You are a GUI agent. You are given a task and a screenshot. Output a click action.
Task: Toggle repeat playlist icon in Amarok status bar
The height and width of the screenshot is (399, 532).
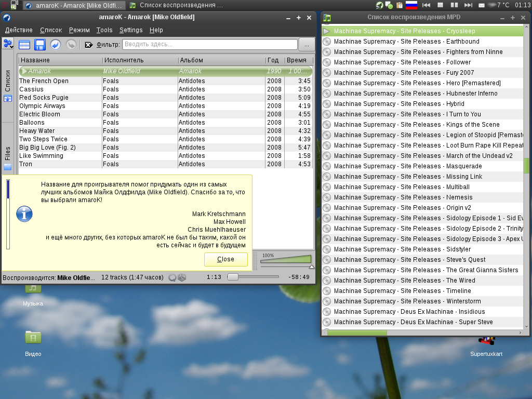(x=172, y=277)
